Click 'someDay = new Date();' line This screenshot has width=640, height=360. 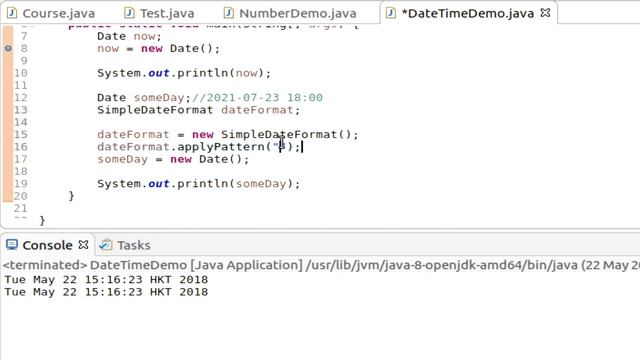[173, 159]
